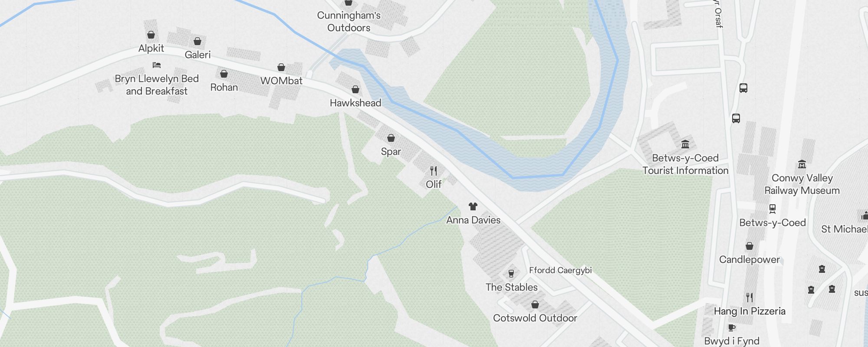Select the Galeri shop marker icon
Viewport: 868px width, 347px height.
coord(197,41)
